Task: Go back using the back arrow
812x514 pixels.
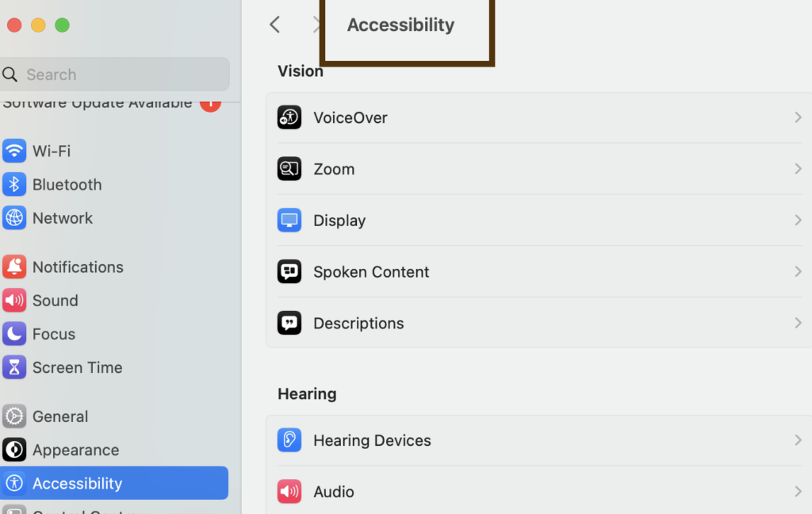Action: (275, 25)
